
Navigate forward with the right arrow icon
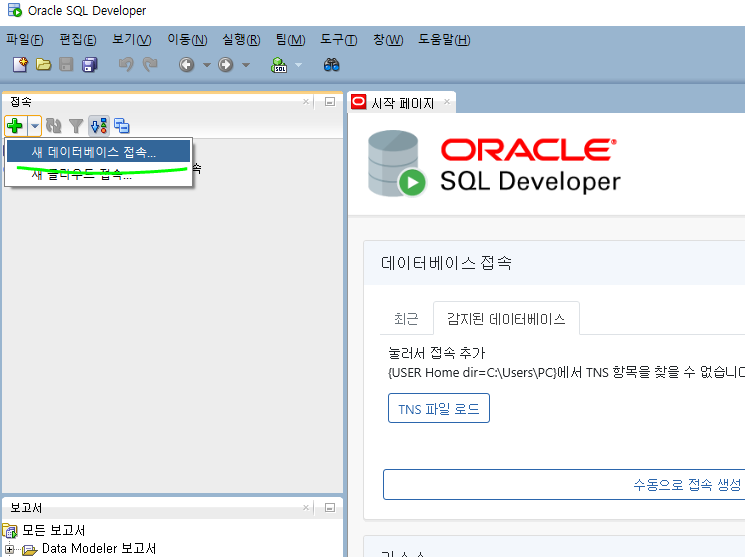pyautogui.click(x=226, y=64)
